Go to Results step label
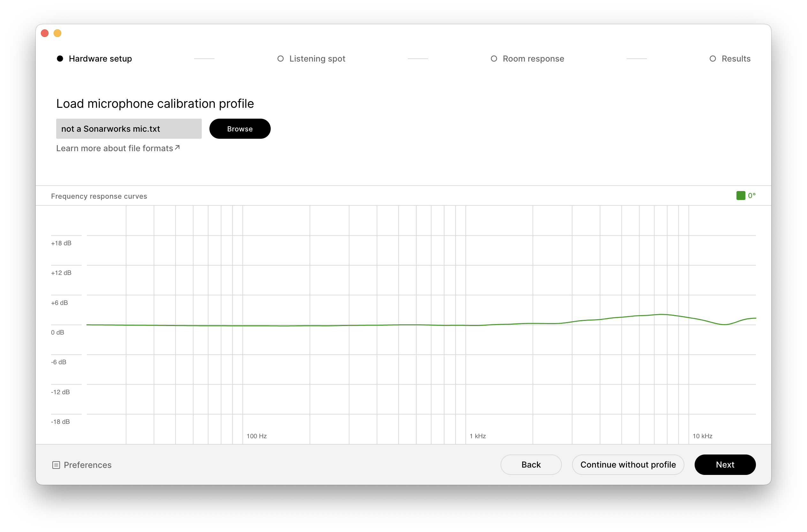 [x=736, y=59]
